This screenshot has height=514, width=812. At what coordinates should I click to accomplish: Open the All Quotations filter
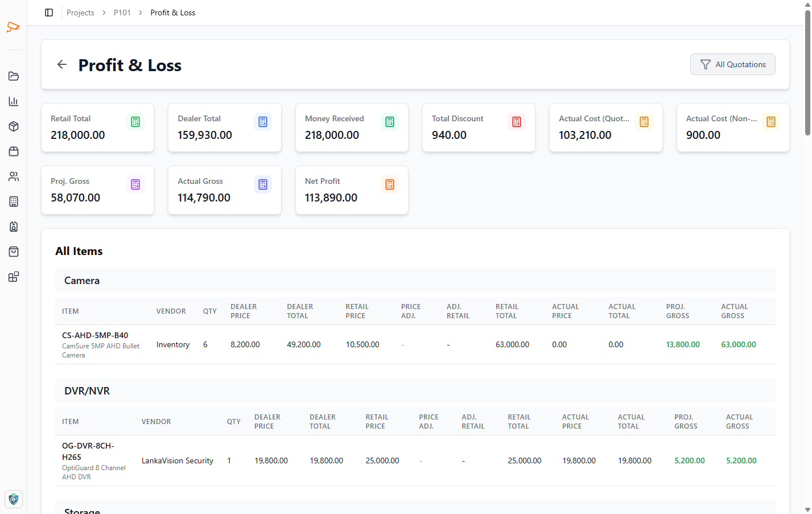click(733, 64)
